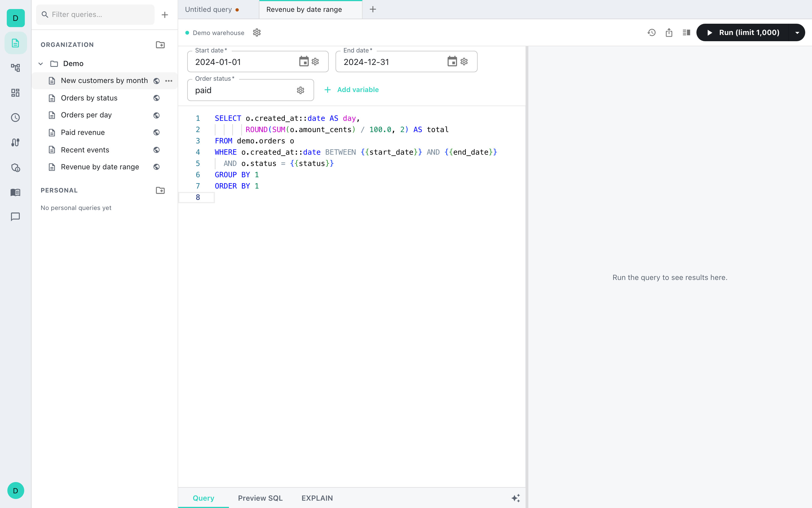812x508 pixels.
Task: Create a new query with plus icon
Action: tap(165, 15)
